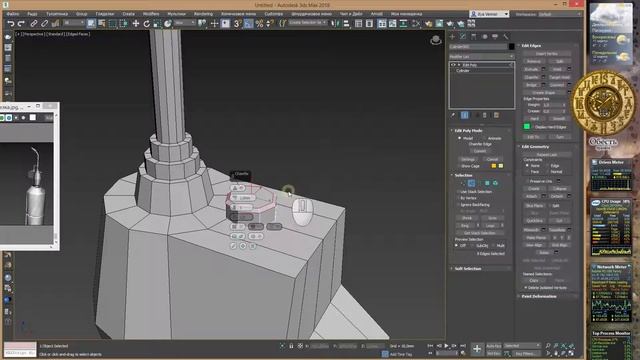Click bottle thumbnail in image viewer window

click(36, 186)
